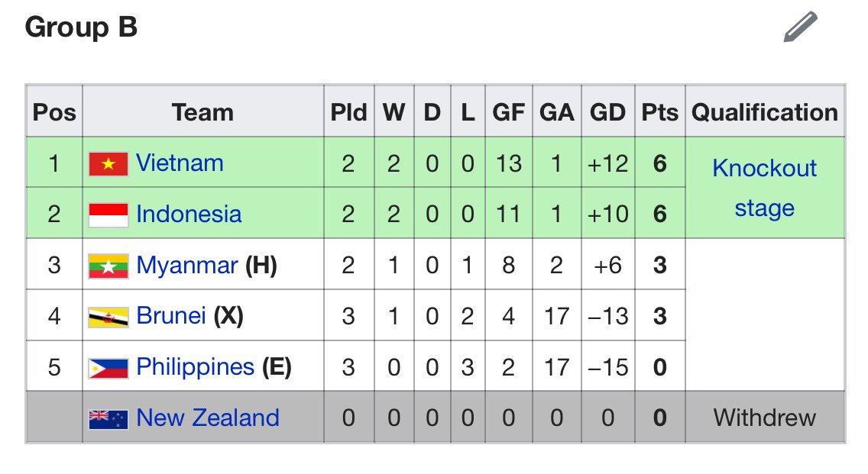Screen dimensions: 868x474
Task: Click the Vietnam flag icon
Action: click(108, 163)
